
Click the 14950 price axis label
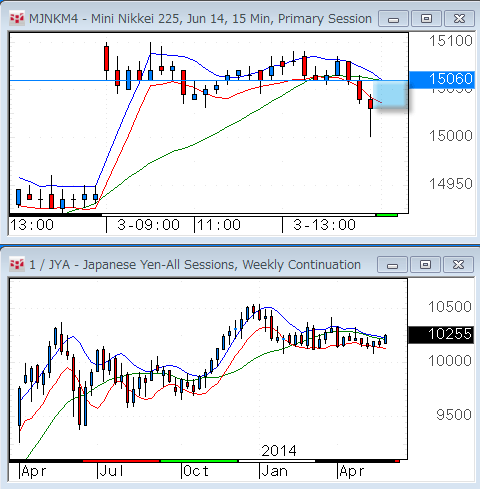pyautogui.click(x=451, y=184)
